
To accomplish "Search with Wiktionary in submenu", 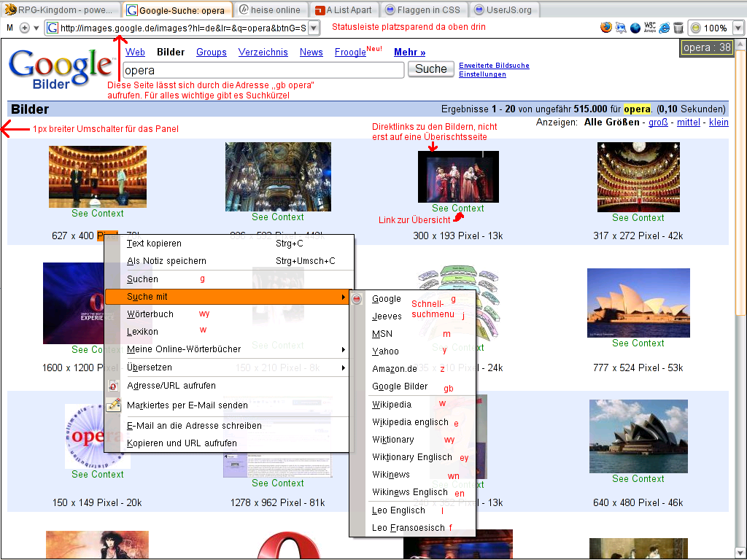I will (x=413, y=440).
